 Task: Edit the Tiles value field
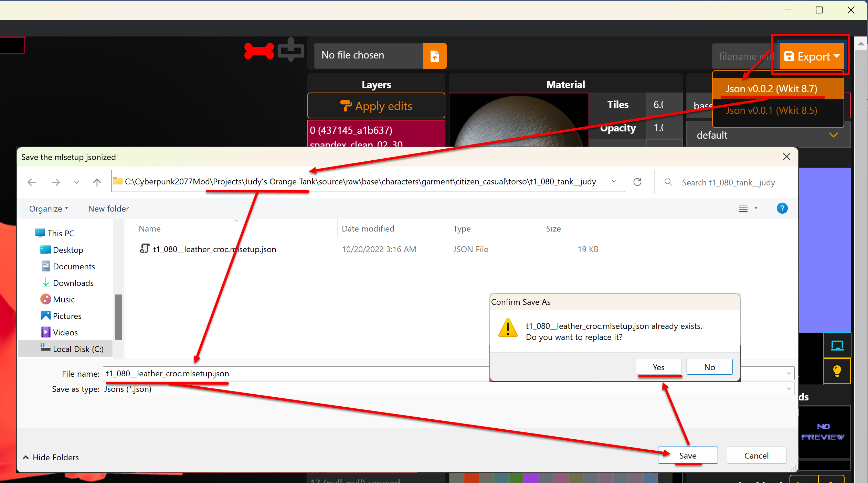point(664,105)
